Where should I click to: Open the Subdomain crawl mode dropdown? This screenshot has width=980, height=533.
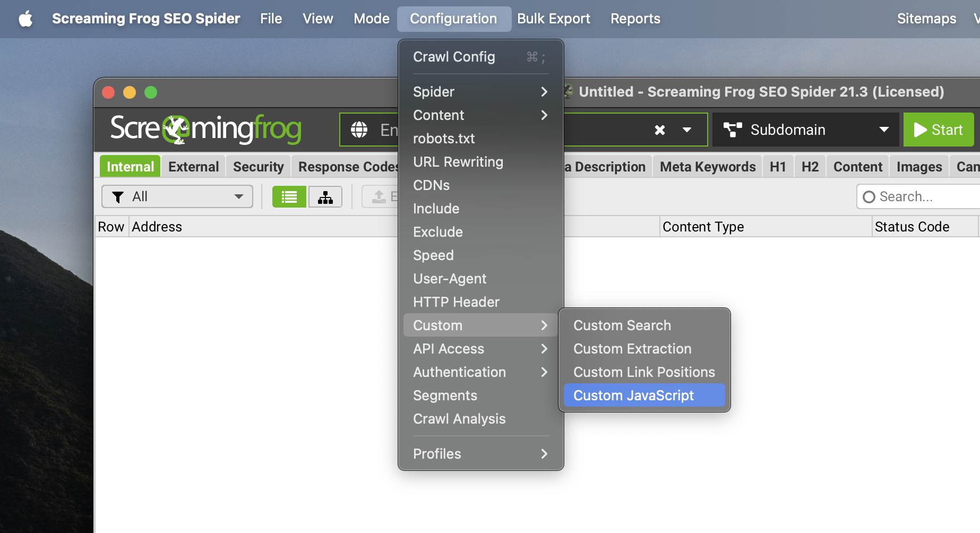pyautogui.click(x=805, y=130)
